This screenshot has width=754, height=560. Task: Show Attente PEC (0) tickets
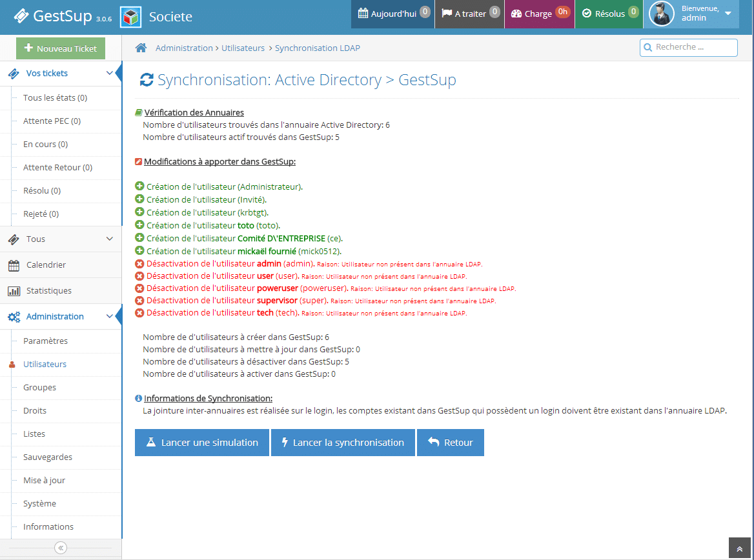(52, 121)
